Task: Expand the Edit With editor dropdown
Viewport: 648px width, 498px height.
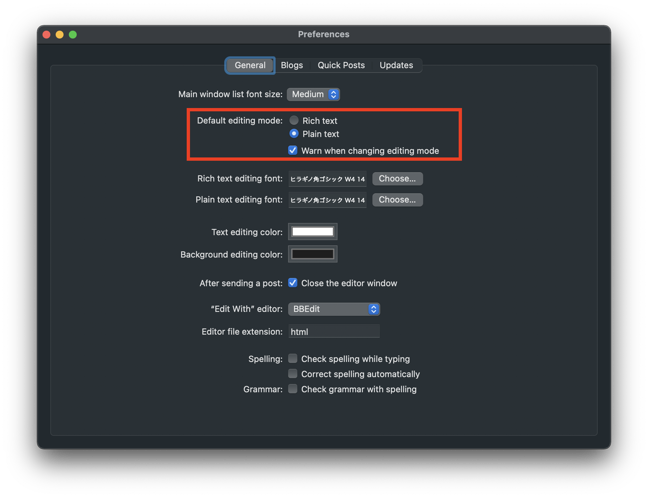Action: [334, 309]
